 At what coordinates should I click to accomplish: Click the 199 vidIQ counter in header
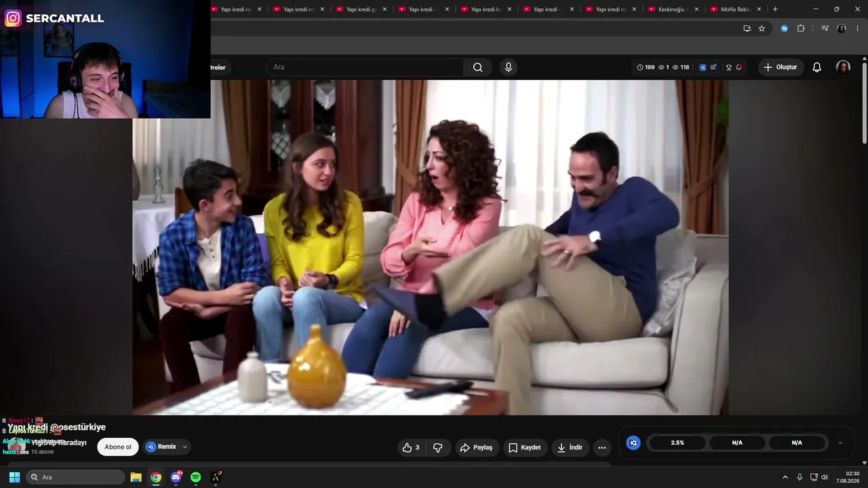point(646,67)
